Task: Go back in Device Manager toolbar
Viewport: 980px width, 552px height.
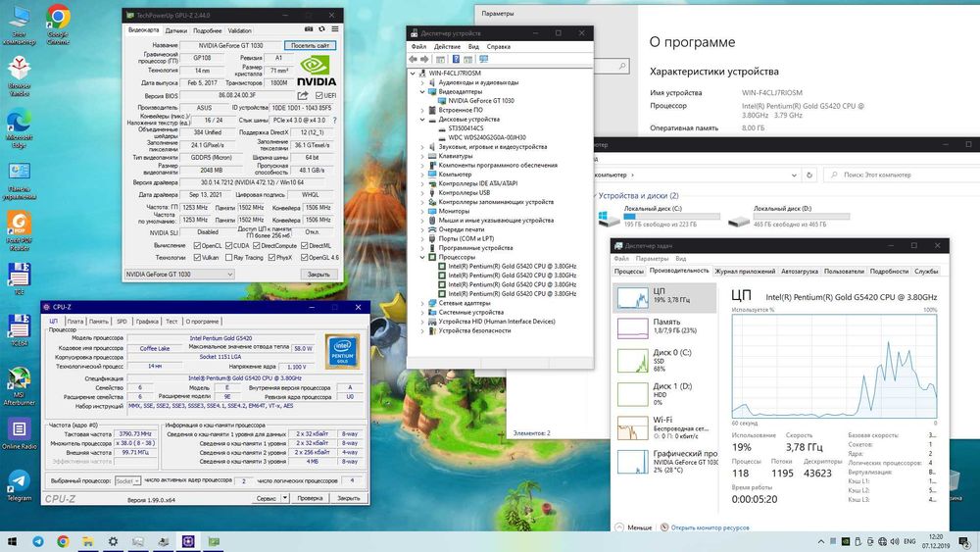Action: tap(414, 60)
